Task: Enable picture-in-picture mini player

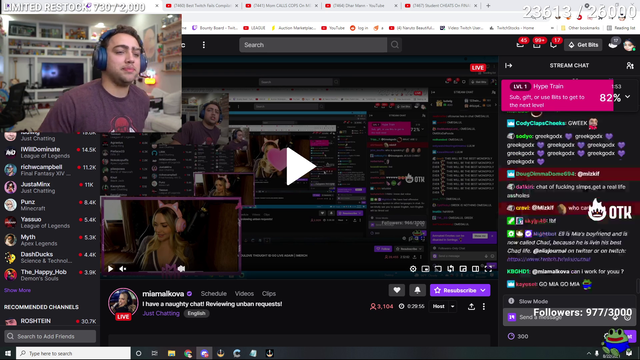Action: tap(425, 269)
